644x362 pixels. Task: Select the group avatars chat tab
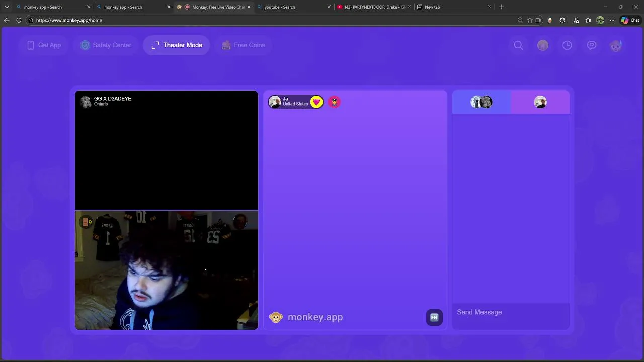click(x=481, y=102)
